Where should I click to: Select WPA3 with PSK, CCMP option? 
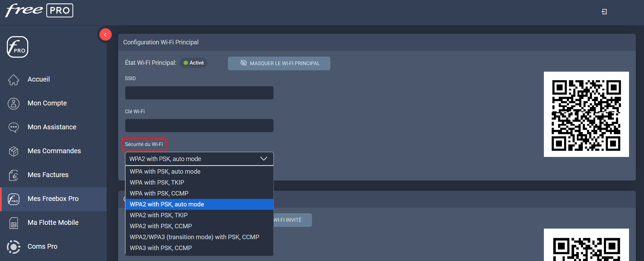click(161, 248)
